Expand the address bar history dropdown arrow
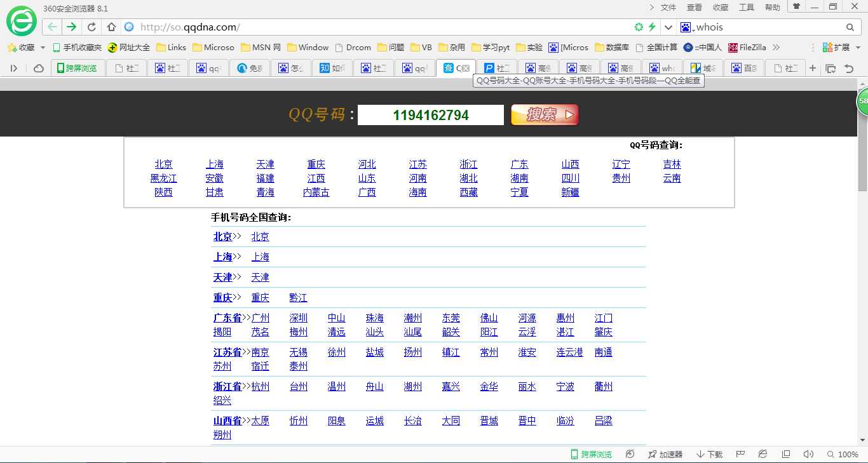This screenshot has width=868, height=463. tap(668, 27)
